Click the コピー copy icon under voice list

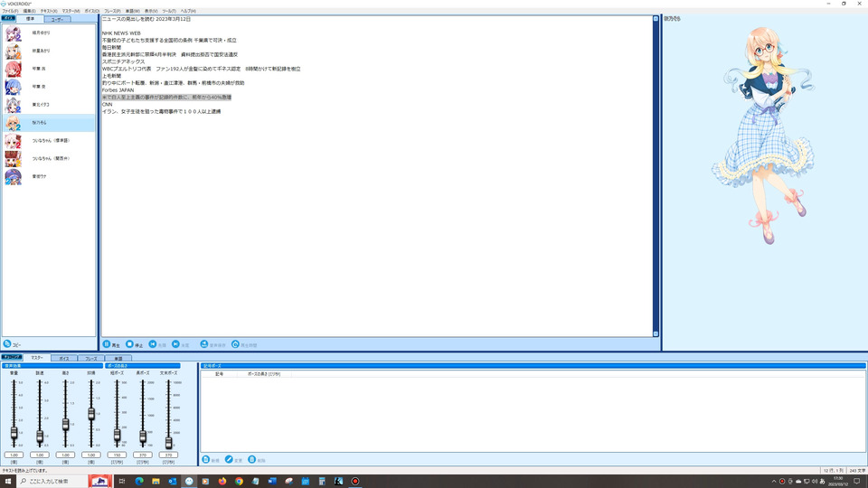click(7, 344)
